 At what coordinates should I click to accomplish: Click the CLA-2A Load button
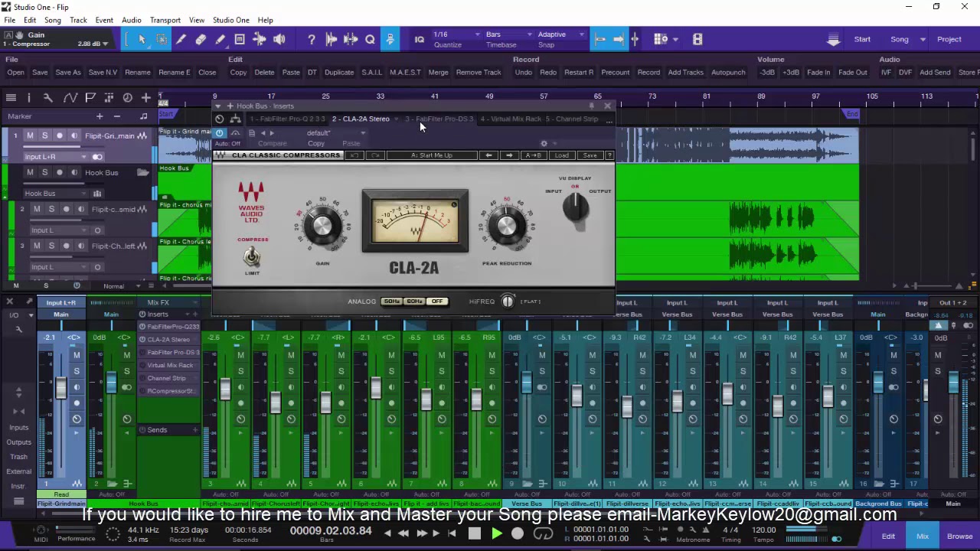[561, 155]
